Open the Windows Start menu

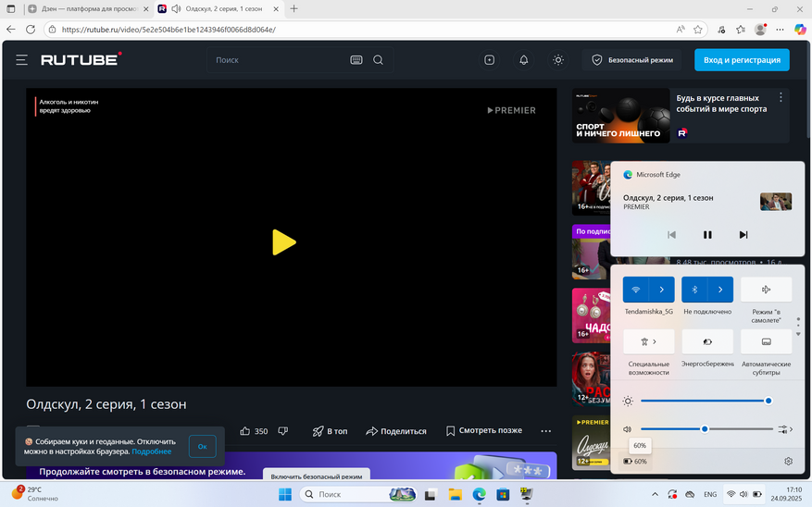pyautogui.click(x=285, y=495)
